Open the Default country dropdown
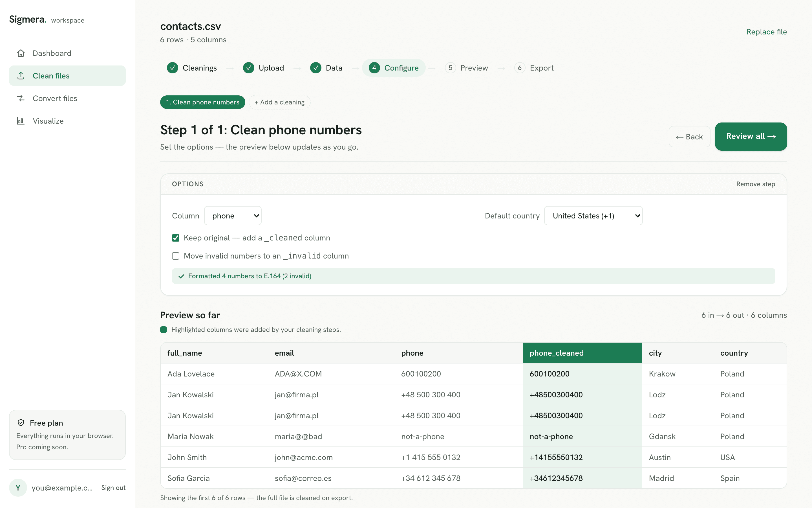The height and width of the screenshot is (508, 812). click(x=593, y=216)
